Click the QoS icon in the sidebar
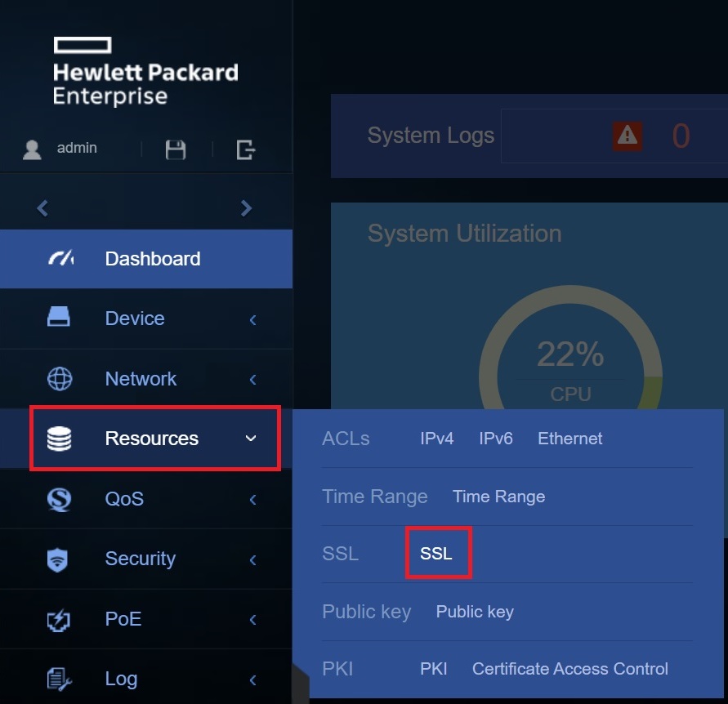728x704 pixels. 60,500
